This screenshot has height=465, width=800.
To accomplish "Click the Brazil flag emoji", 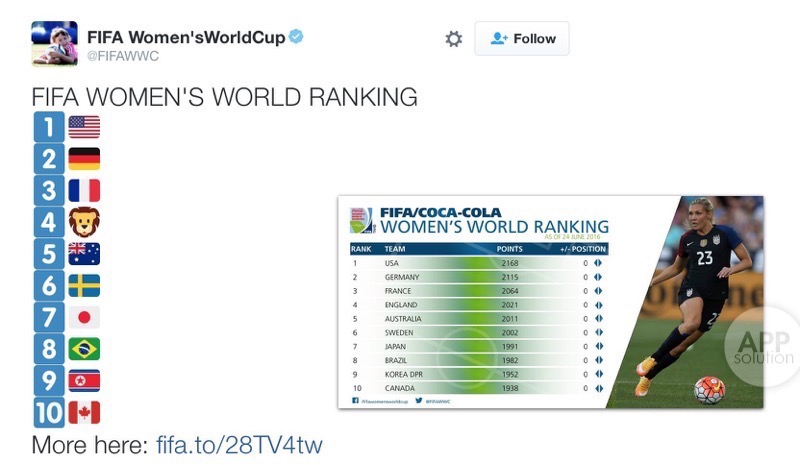I will [84, 349].
